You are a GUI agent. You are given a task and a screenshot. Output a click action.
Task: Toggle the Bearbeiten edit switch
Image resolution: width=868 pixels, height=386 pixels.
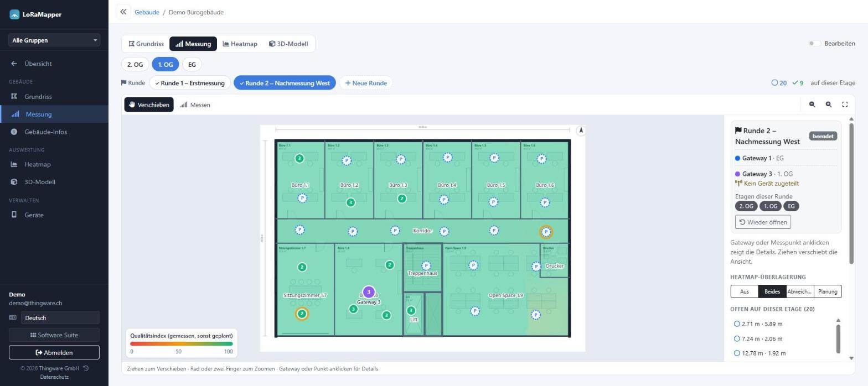814,44
